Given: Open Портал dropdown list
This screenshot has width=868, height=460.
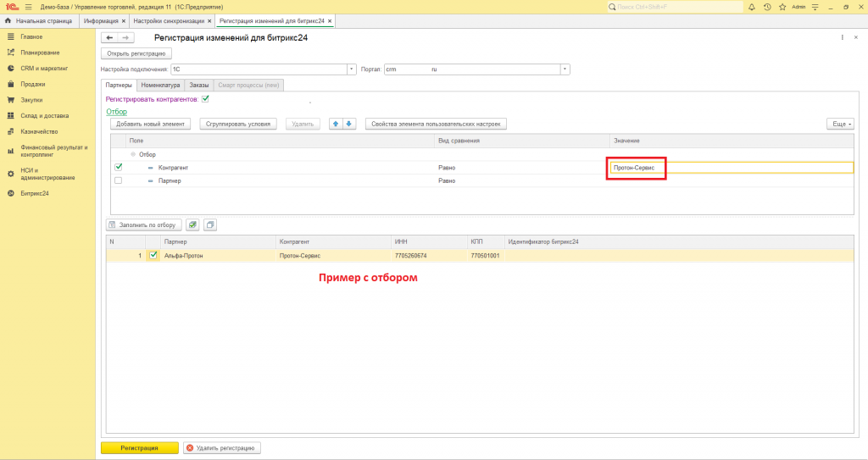Looking at the screenshot, I should pos(565,69).
